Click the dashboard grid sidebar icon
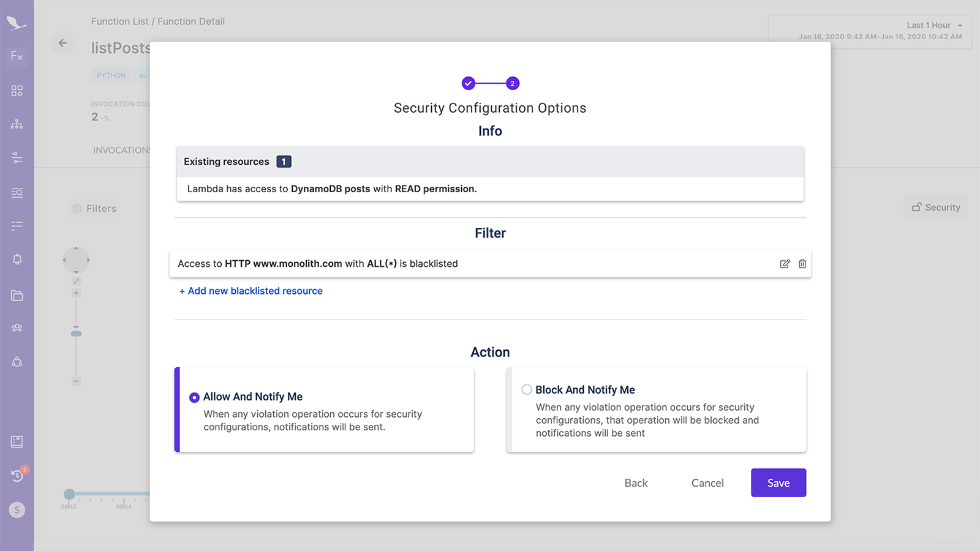Viewport: 980px width, 551px height. pos(17,91)
